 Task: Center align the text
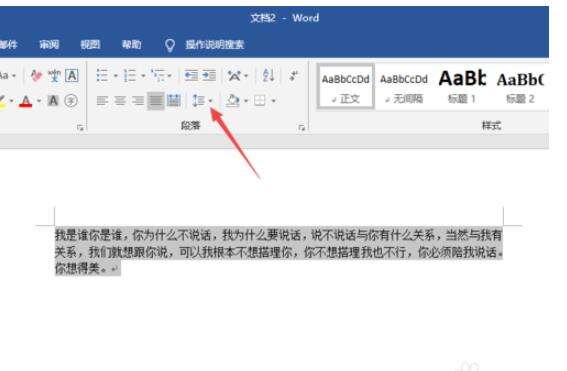[x=120, y=101]
